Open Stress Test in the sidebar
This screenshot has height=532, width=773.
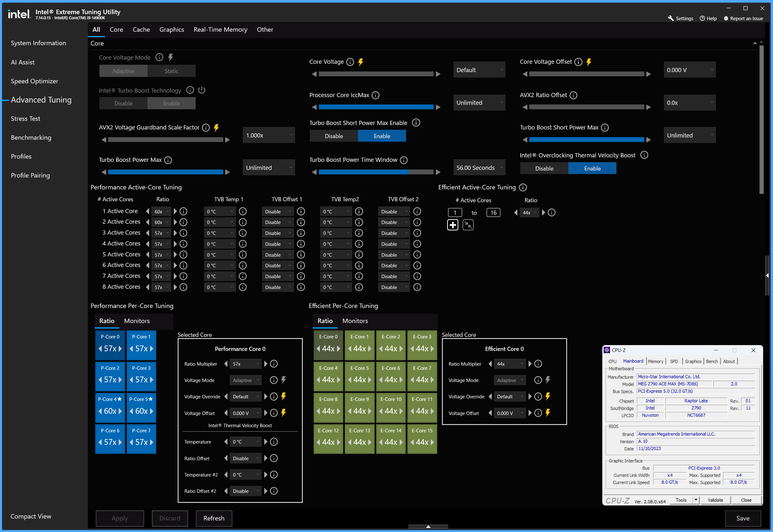(25, 119)
